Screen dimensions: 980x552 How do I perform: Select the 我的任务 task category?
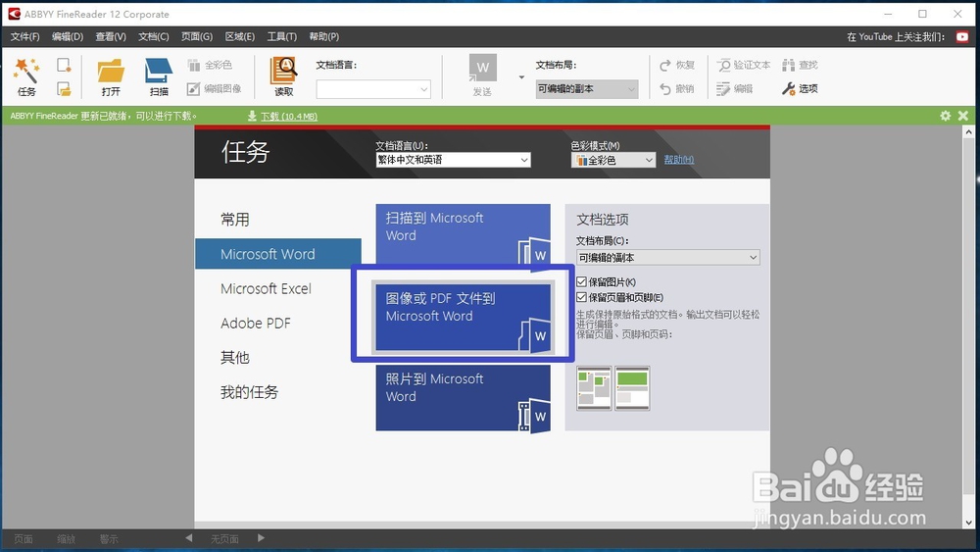[x=249, y=392]
